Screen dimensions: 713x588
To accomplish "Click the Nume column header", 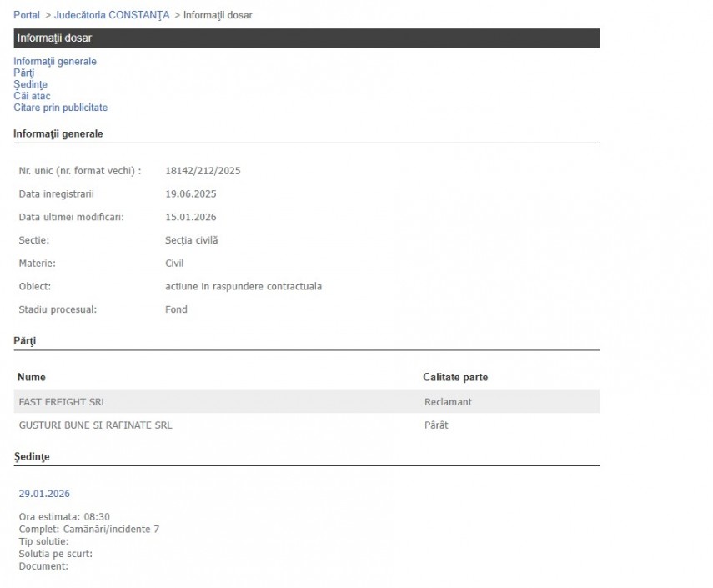I will pos(32,378).
